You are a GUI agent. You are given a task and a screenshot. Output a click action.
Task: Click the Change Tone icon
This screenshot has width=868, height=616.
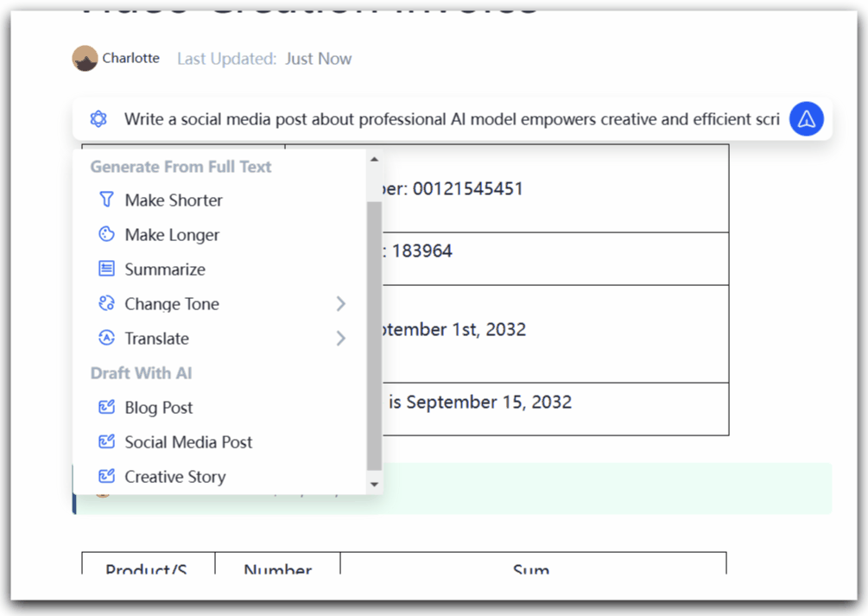click(106, 303)
